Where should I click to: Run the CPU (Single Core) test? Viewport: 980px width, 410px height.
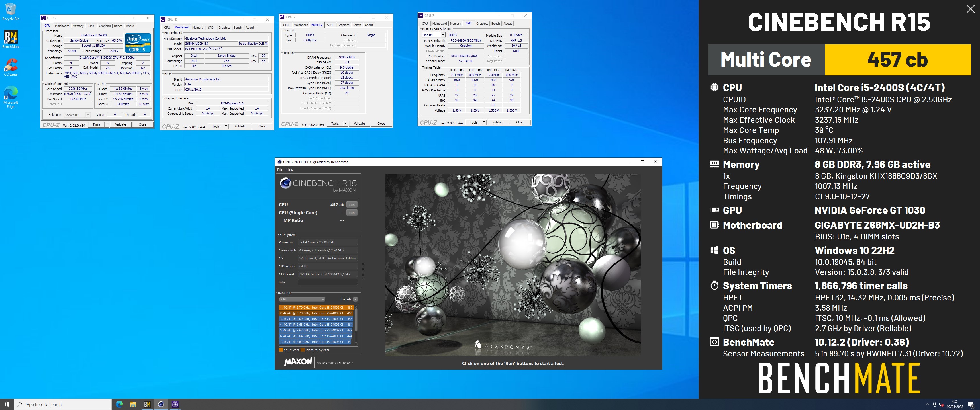(352, 213)
